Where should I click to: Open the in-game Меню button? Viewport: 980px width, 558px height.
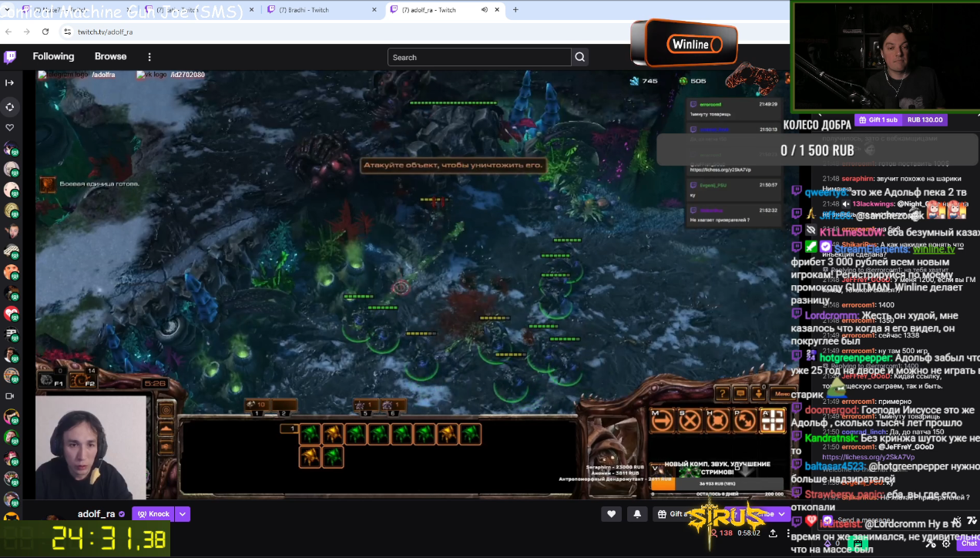tap(781, 393)
